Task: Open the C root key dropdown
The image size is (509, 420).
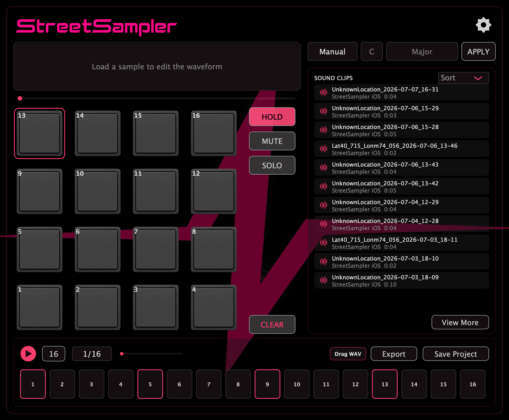Action: pyautogui.click(x=372, y=51)
